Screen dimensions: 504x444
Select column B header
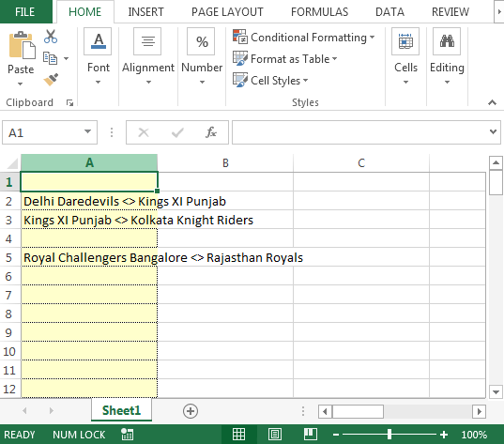225,162
